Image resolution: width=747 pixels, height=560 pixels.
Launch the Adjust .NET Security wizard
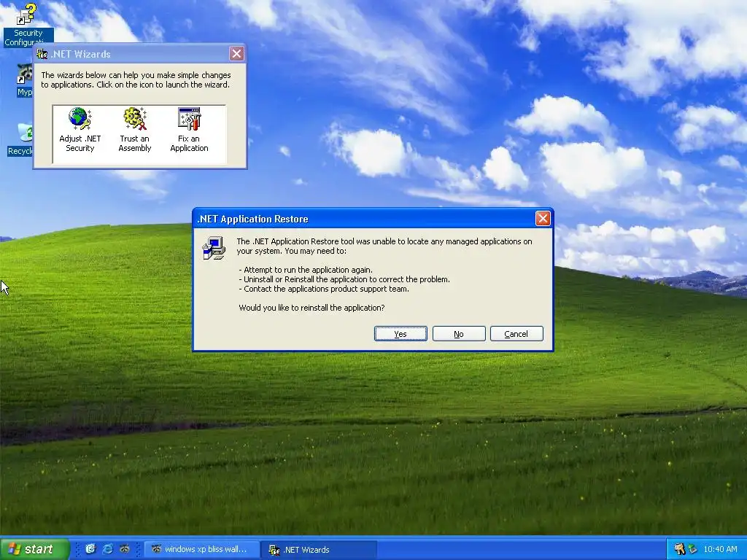tap(80, 130)
